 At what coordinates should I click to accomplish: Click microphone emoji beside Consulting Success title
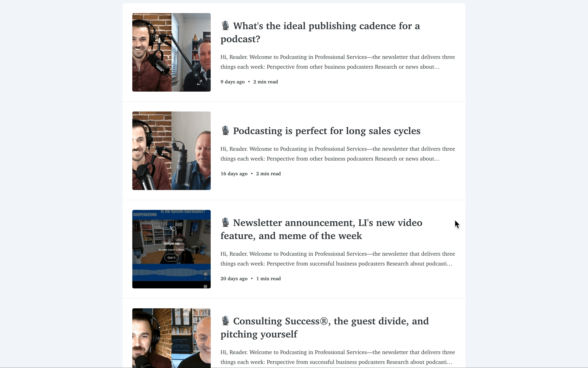click(225, 321)
